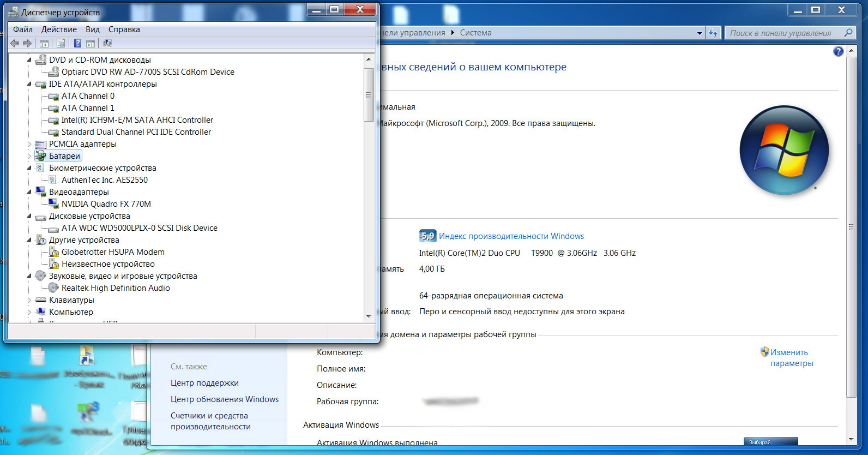Collapse Звуковые, видео и игровые устройства node
Image resolution: width=868 pixels, height=455 pixels.
click(x=29, y=276)
